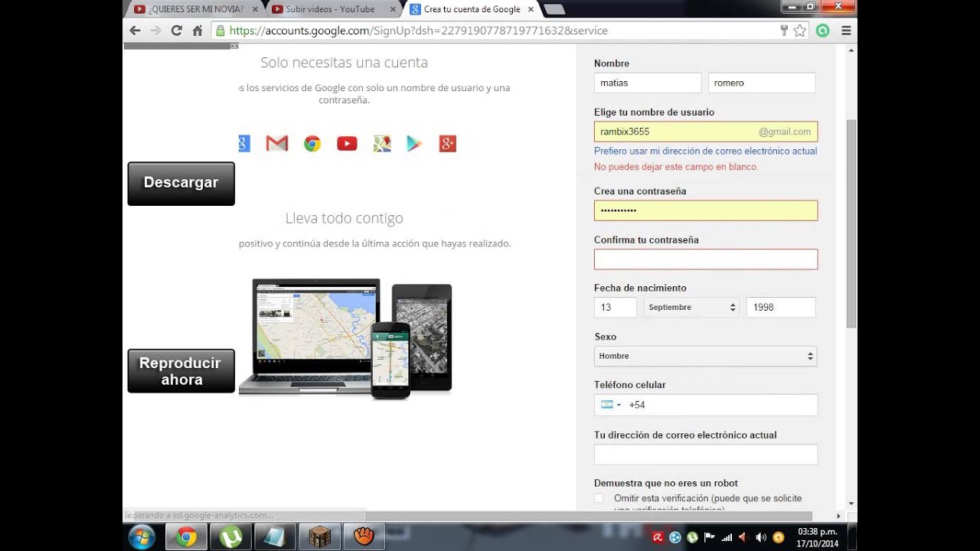Open a new browser tab
This screenshot has height=551, width=980.
point(554,9)
